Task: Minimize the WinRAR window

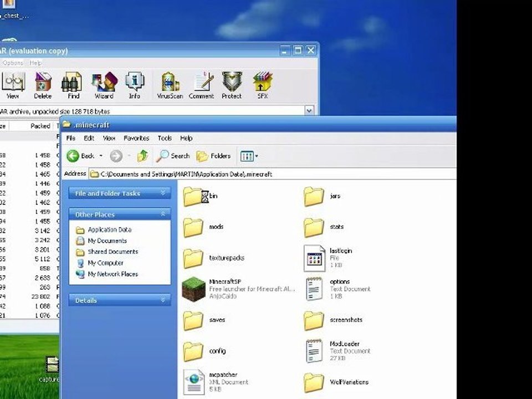Action: [285, 50]
